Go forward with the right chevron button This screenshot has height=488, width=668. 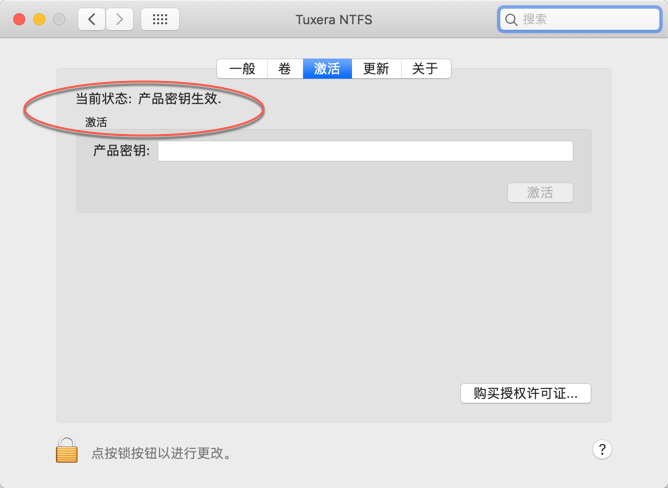point(119,19)
